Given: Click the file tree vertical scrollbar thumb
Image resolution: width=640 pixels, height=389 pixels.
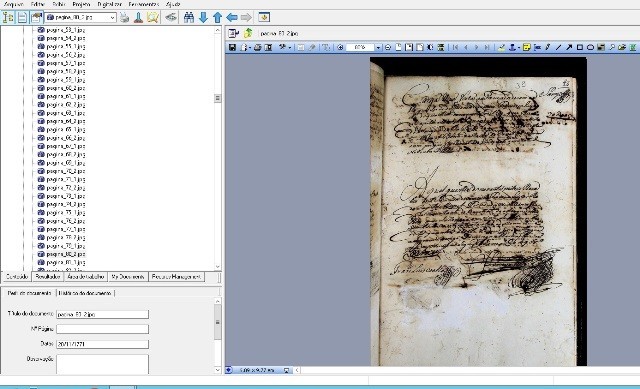Looking at the screenshot, I should click(218, 98).
